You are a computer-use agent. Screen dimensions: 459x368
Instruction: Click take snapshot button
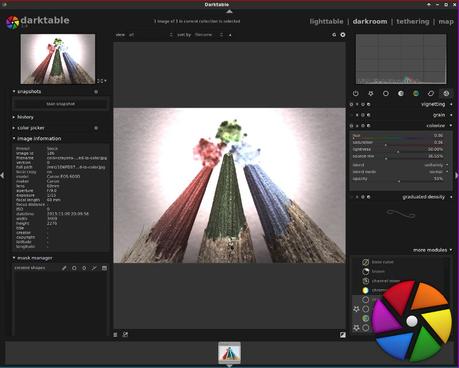60,104
